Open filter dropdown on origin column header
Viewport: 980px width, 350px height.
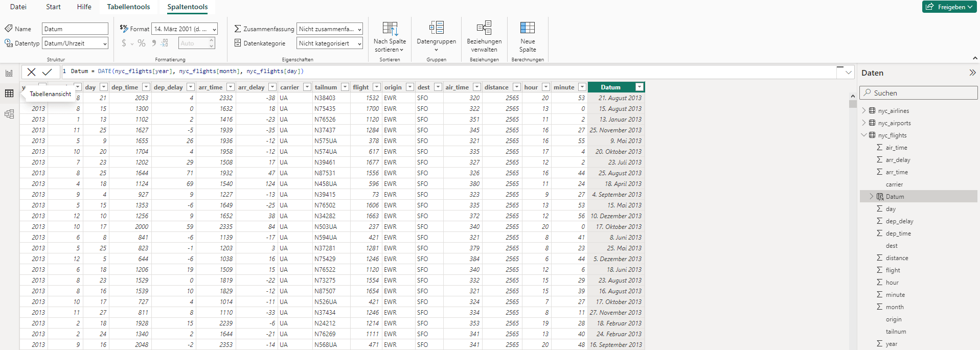point(409,87)
